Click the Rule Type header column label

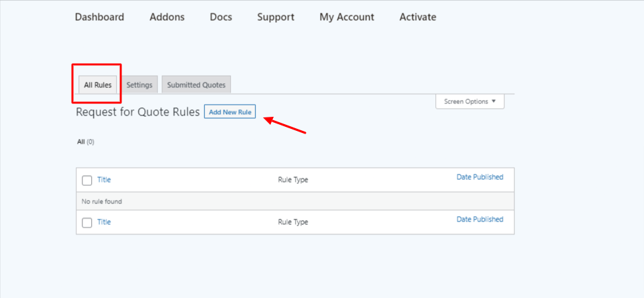[x=293, y=180]
